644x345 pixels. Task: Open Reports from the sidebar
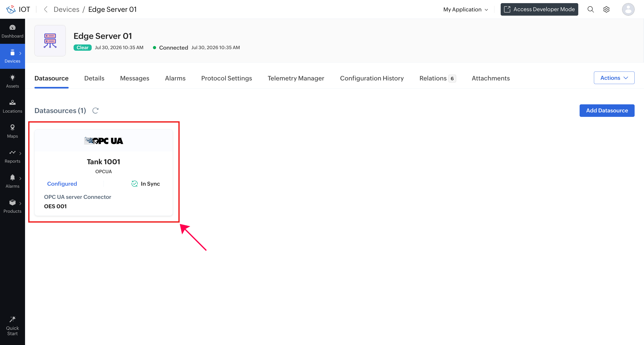pyautogui.click(x=13, y=156)
